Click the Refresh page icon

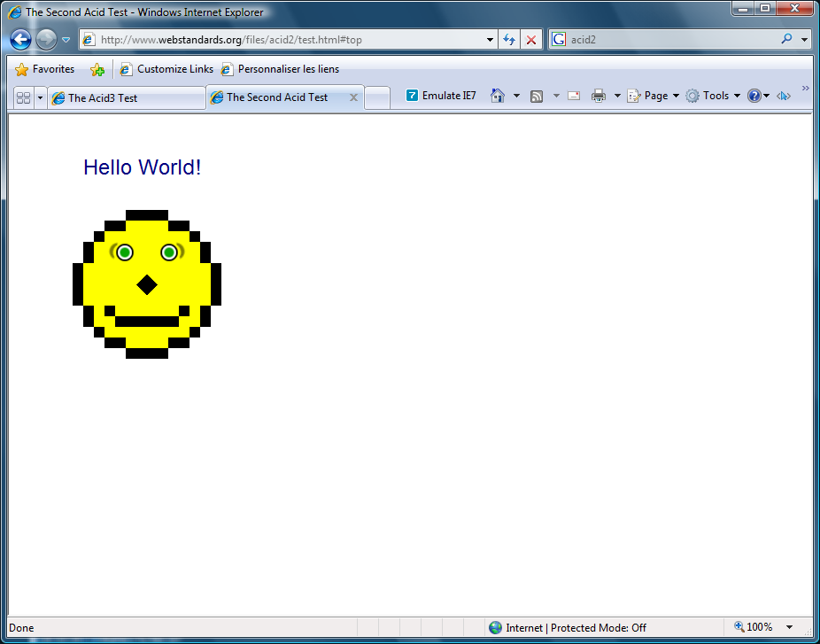coord(509,40)
